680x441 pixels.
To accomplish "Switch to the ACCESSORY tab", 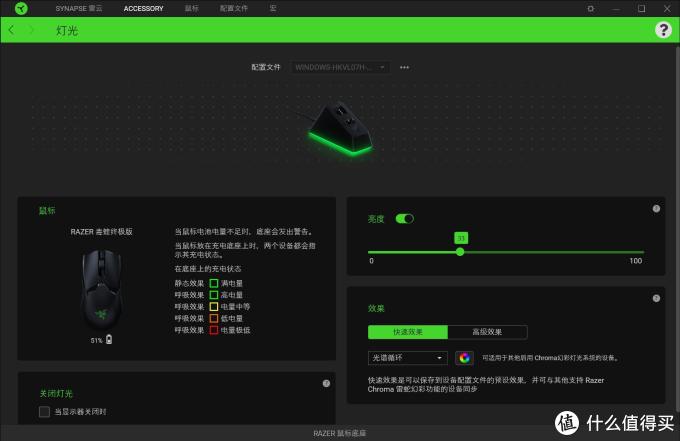I will pyautogui.click(x=144, y=8).
